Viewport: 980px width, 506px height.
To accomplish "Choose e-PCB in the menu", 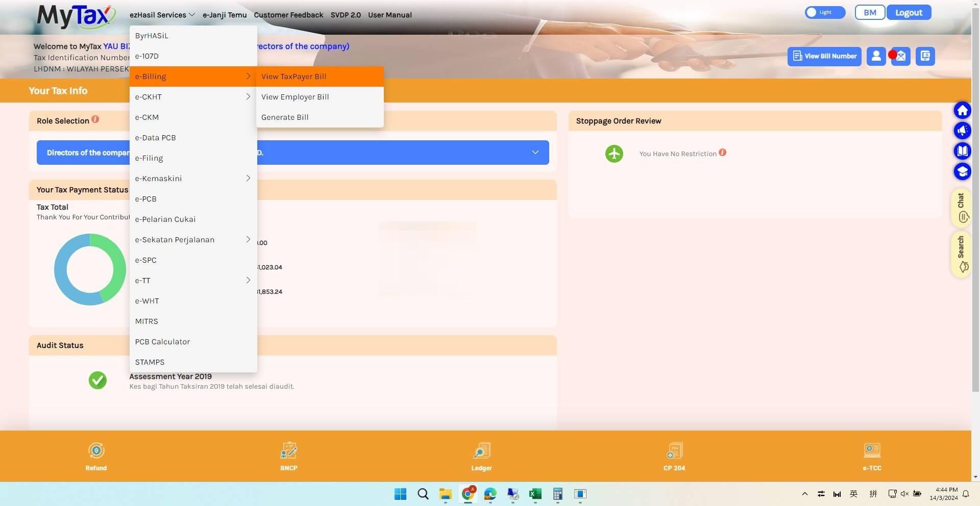I will 193,199.
